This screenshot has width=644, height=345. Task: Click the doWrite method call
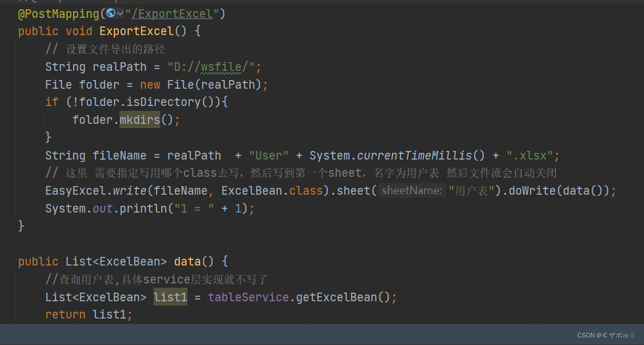[532, 191]
